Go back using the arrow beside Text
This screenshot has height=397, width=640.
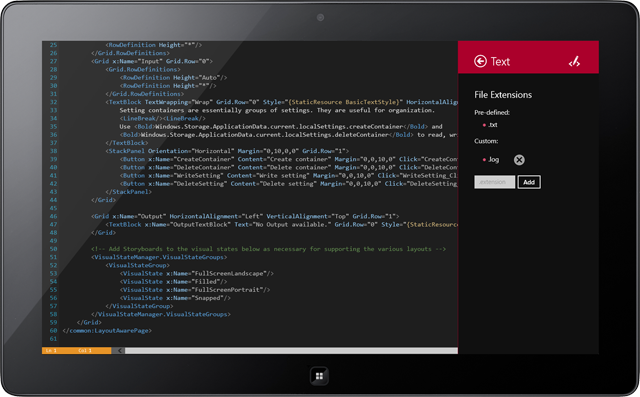[480, 61]
